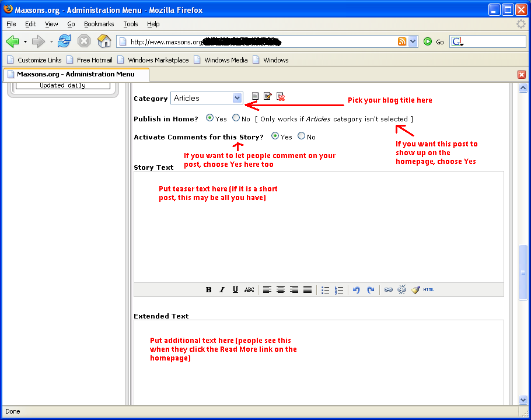This screenshot has height=420, width=531.
Task: Apply italic formatting in editor toolbar
Action: (222, 290)
